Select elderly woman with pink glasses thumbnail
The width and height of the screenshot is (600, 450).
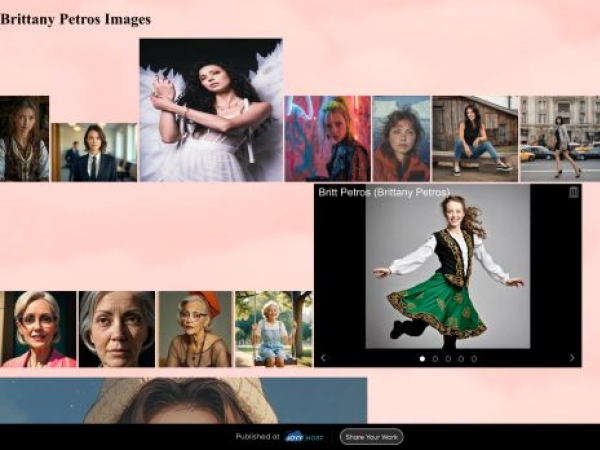[38, 329]
